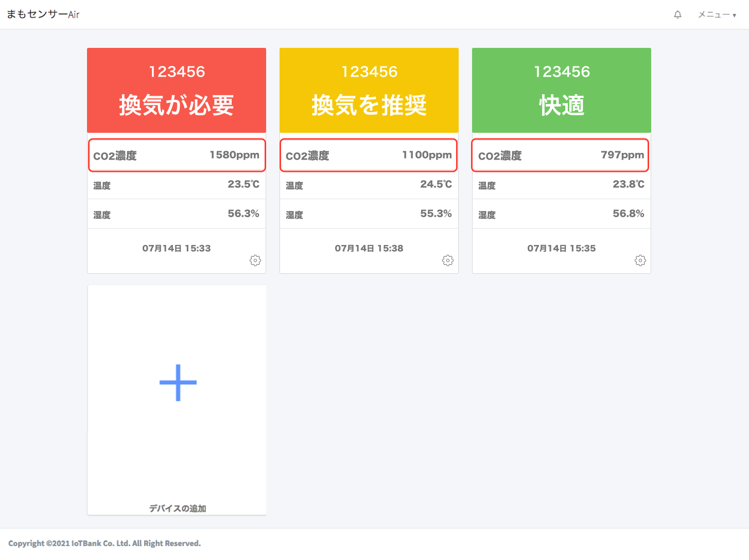Open settings gear on 15:38 card
This screenshot has height=560, width=749.
pyautogui.click(x=448, y=260)
